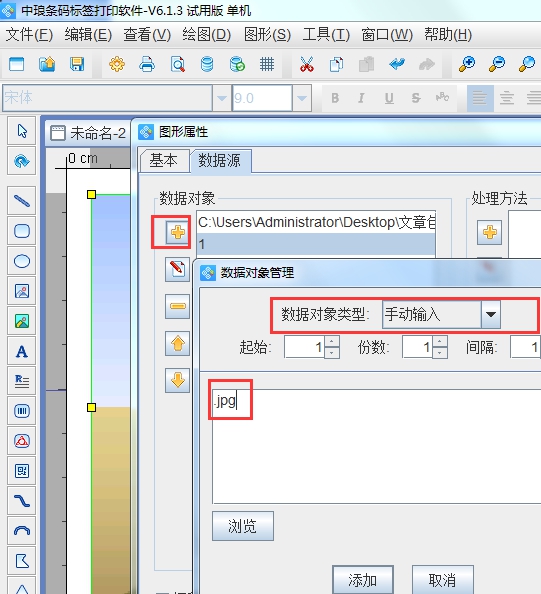This screenshot has width=541, height=594.
Task: Increase the 起始 spinner value
Action: pos(332,342)
